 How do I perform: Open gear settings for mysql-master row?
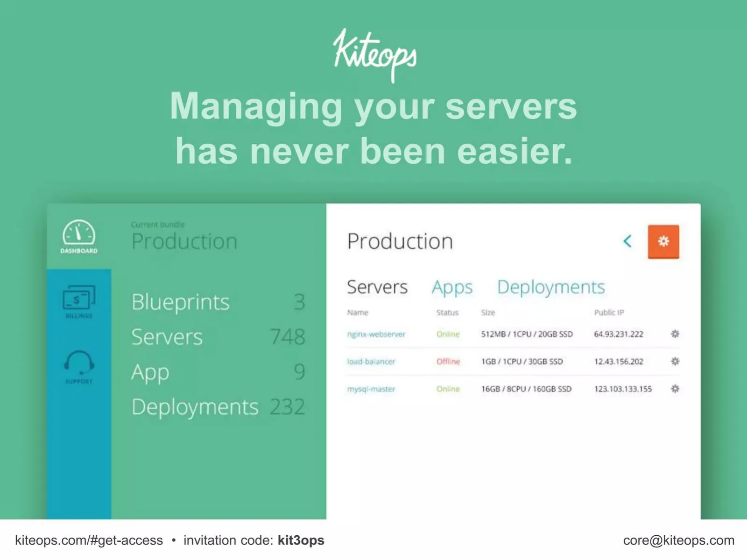pyautogui.click(x=675, y=389)
